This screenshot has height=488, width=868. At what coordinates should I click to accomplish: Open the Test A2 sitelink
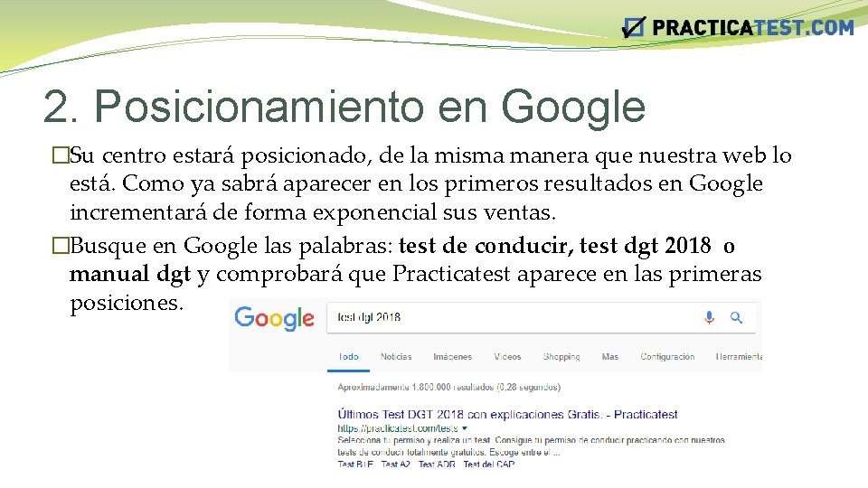point(395,465)
